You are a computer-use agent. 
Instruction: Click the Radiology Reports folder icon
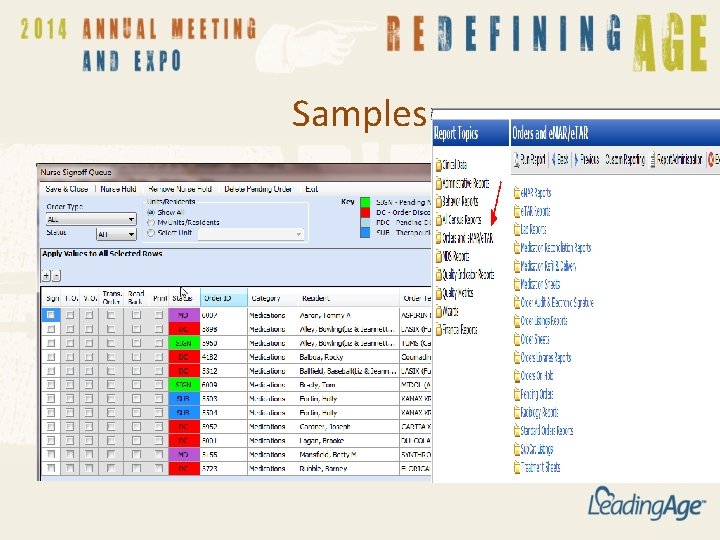click(517, 412)
